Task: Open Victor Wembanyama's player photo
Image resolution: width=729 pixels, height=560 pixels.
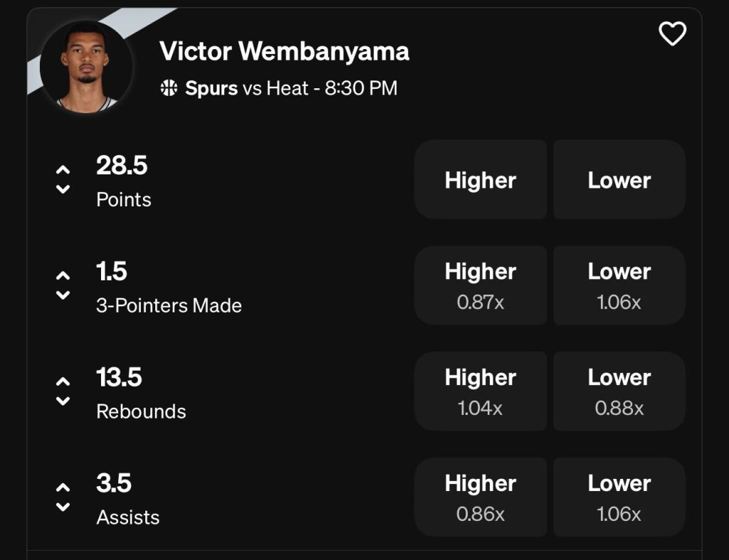Action: 86,65
